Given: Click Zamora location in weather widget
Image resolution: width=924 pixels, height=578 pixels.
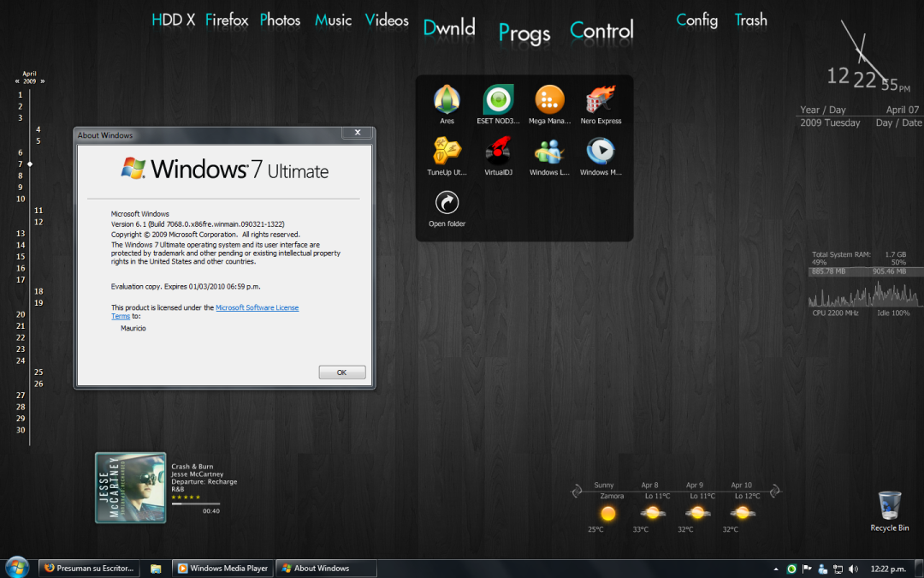Looking at the screenshot, I should coord(612,496).
